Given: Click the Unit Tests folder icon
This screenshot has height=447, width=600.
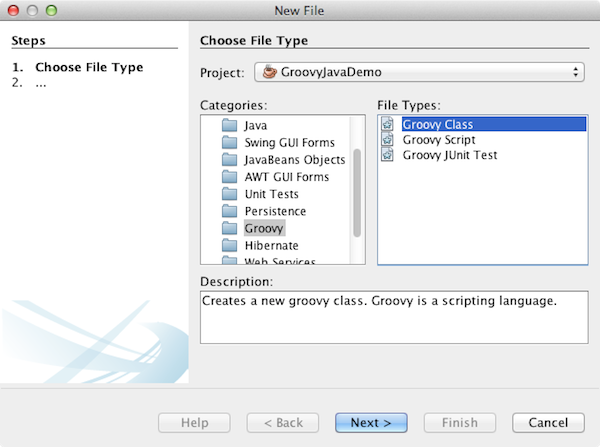Looking at the screenshot, I should pyautogui.click(x=229, y=194).
